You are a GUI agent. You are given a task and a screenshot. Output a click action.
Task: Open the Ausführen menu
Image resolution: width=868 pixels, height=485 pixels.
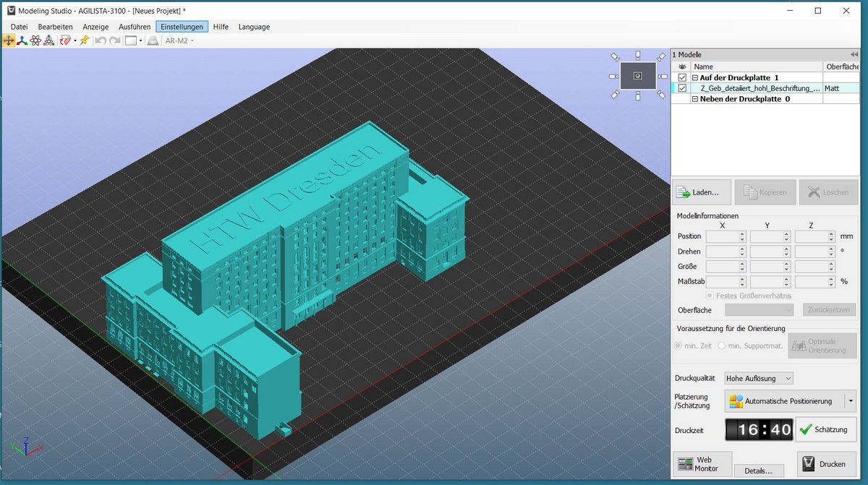click(135, 27)
